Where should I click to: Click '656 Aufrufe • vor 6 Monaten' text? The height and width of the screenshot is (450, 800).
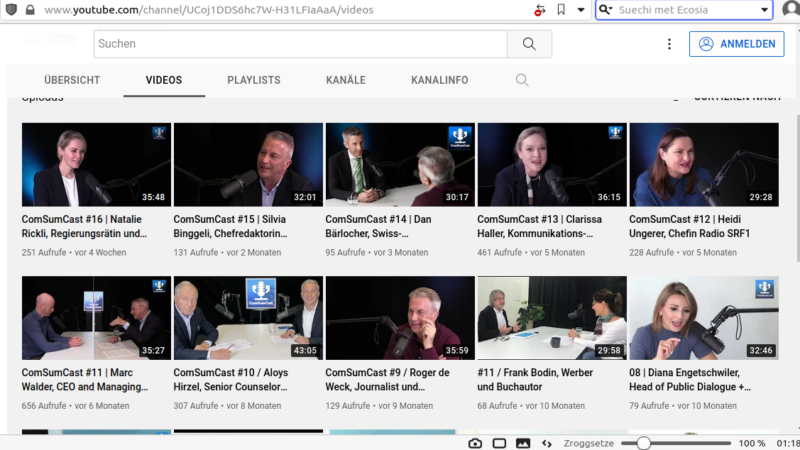[x=76, y=406]
